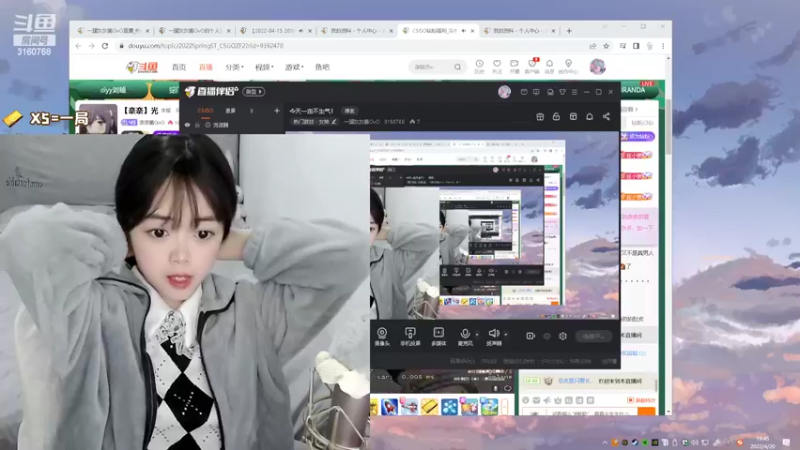
Task: Switch to the last 个人中心 browser tab
Action: [x=518, y=31]
